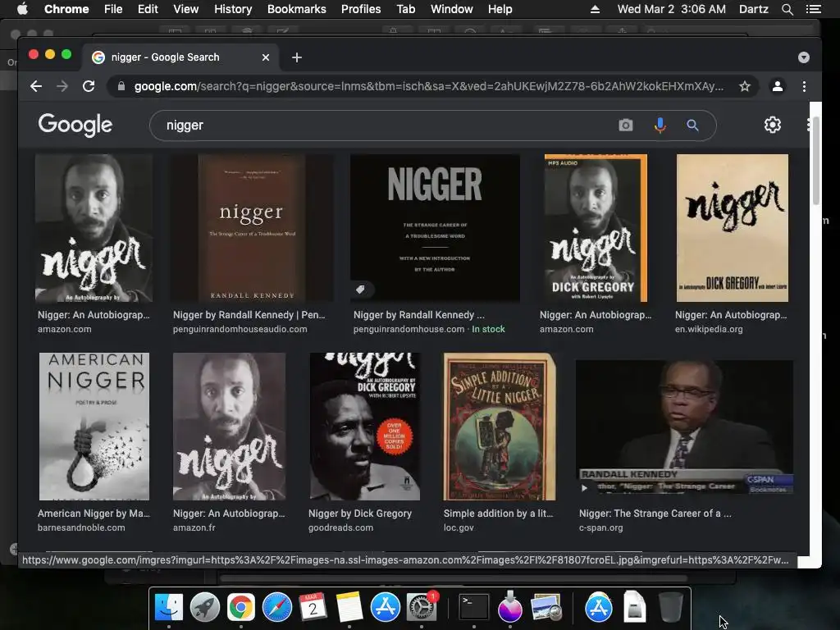Open the File menu
The width and height of the screenshot is (840, 630).
click(113, 9)
